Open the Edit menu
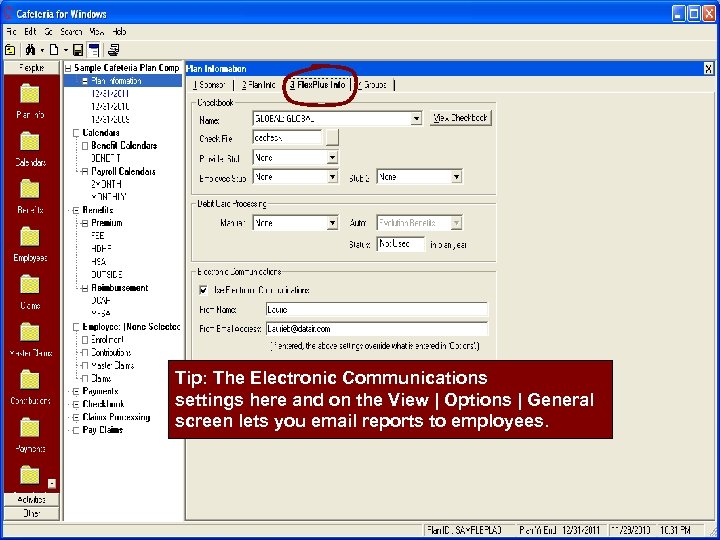The width and height of the screenshot is (720, 540). (30, 32)
